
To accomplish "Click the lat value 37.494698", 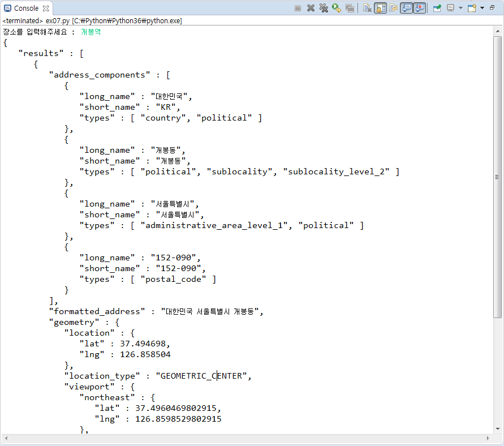I will pyautogui.click(x=143, y=344).
